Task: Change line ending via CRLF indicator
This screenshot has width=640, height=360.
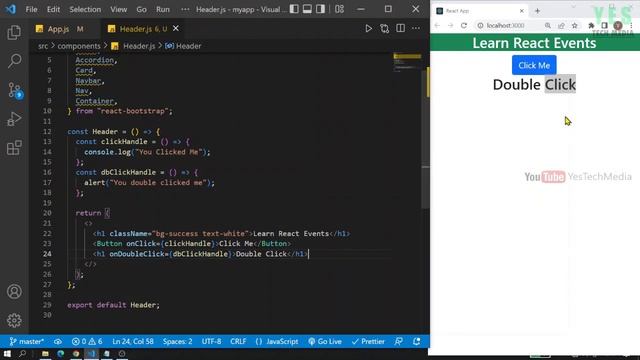Action: (x=238, y=341)
